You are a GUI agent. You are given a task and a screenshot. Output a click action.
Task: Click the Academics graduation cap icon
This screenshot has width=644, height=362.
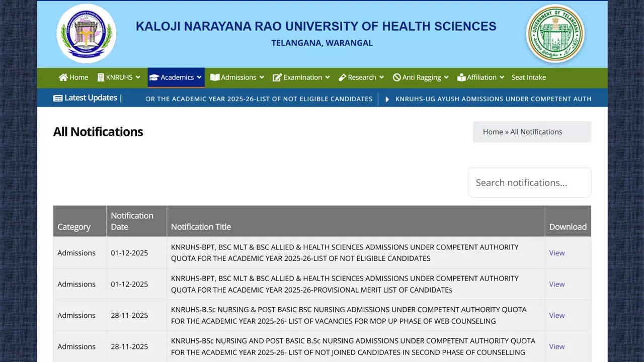point(154,77)
